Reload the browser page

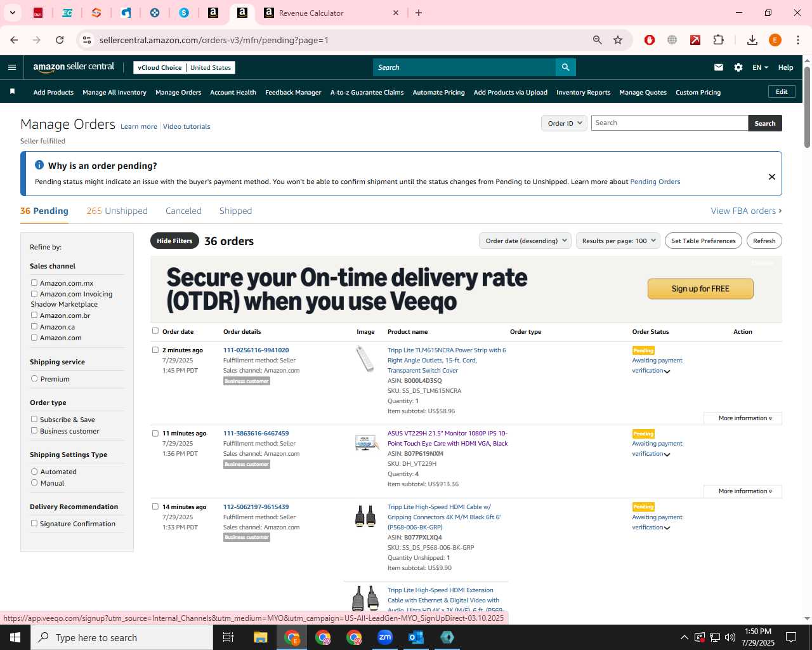[x=60, y=40]
